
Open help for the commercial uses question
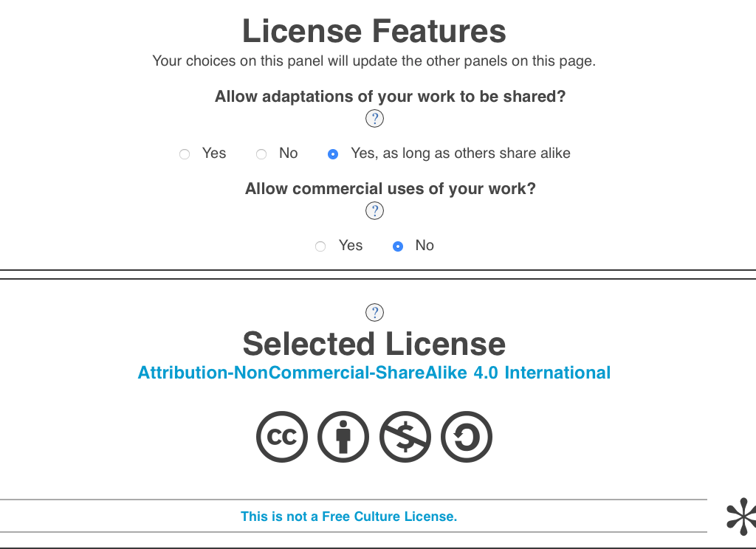pos(374,210)
